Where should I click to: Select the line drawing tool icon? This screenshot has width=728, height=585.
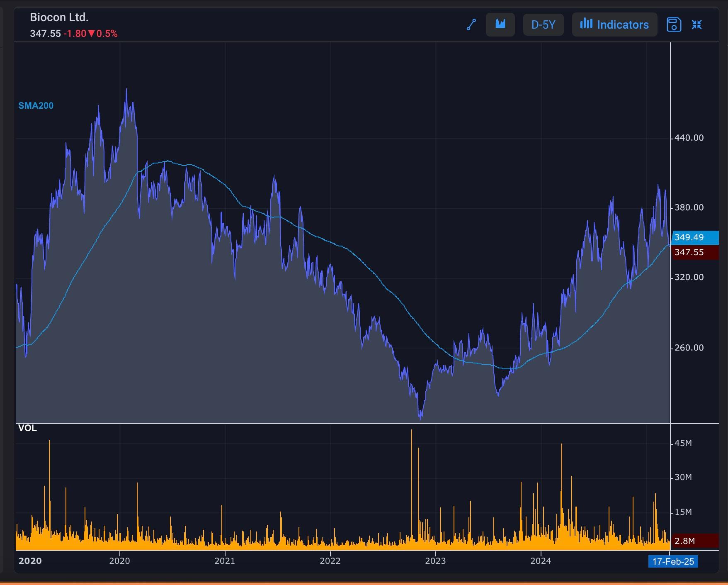tap(471, 24)
